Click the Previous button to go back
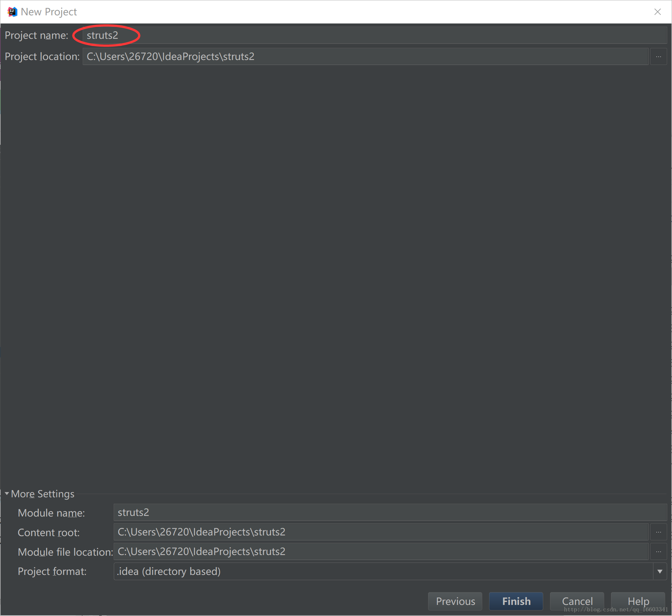This screenshot has width=672, height=616. pos(455,599)
